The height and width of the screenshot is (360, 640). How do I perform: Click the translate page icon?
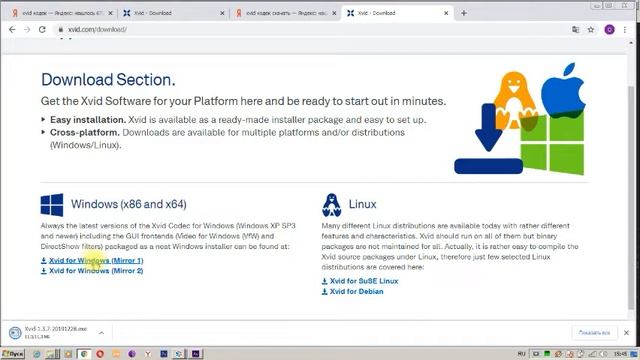point(576,29)
